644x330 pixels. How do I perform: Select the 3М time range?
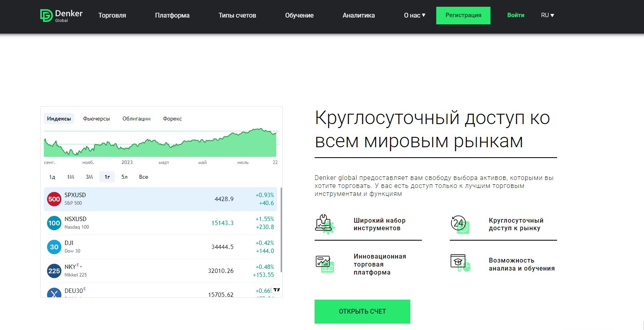click(x=89, y=177)
